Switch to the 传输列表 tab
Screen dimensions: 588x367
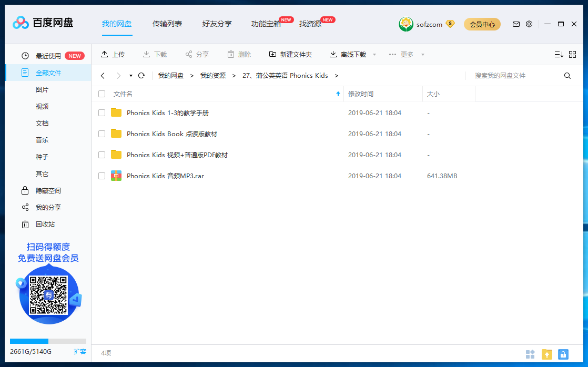click(167, 24)
